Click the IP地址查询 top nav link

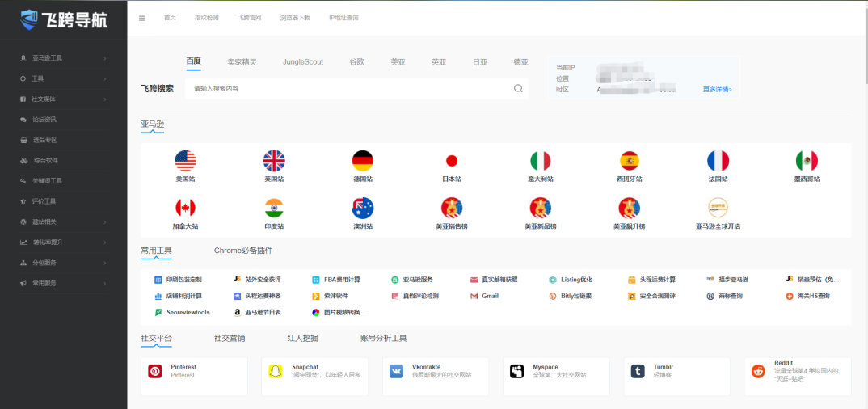pyautogui.click(x=343, y=18)
